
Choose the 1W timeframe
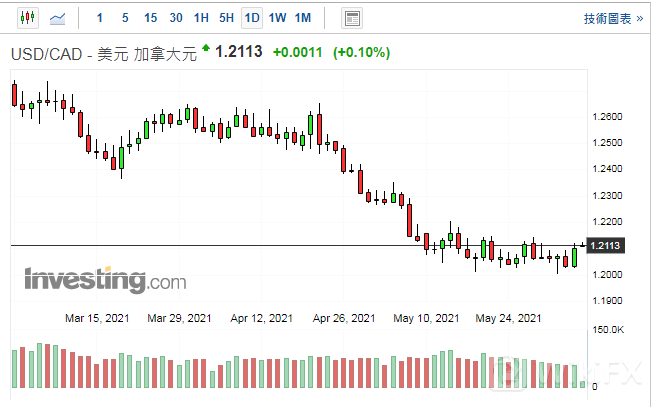(x=277, y=17)
